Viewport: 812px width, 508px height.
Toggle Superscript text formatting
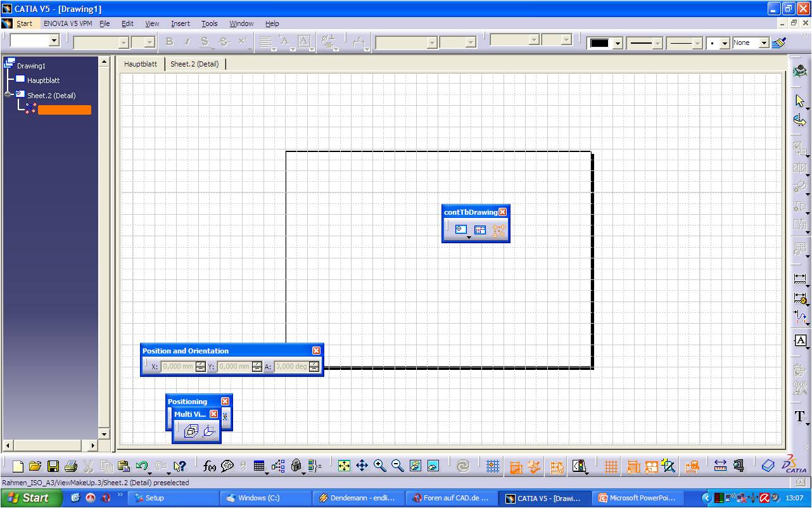[243, 42]
